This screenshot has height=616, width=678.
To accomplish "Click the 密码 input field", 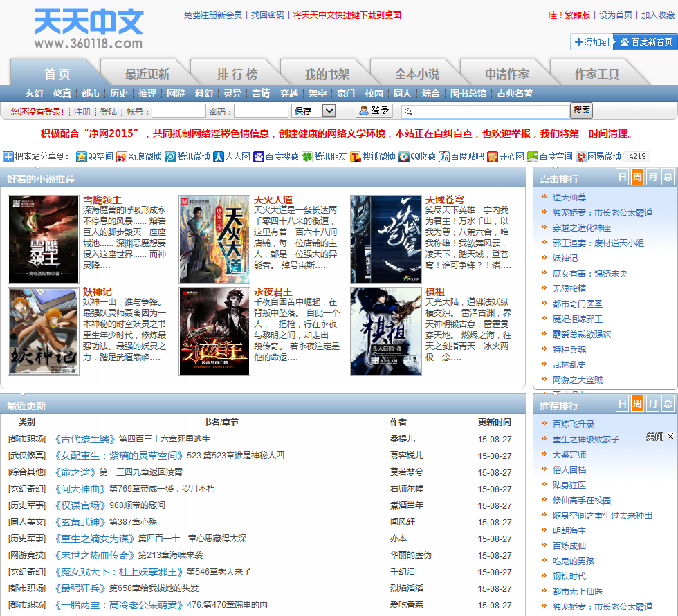I will coord(261,111).
